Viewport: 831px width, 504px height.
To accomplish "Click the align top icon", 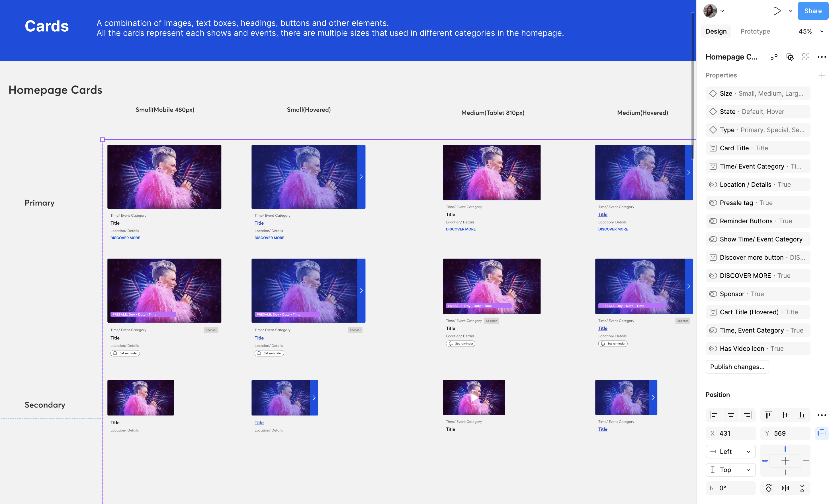I will coord(768,415).
